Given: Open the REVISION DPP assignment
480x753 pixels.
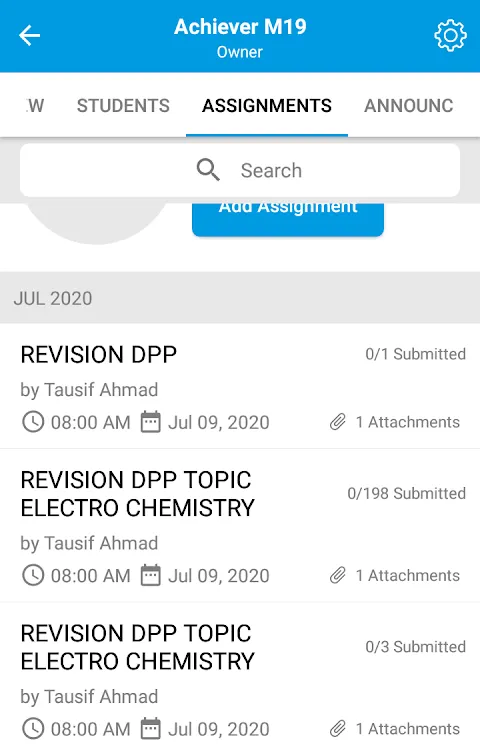Looking at the screenshot, I should tap(240, 386).
